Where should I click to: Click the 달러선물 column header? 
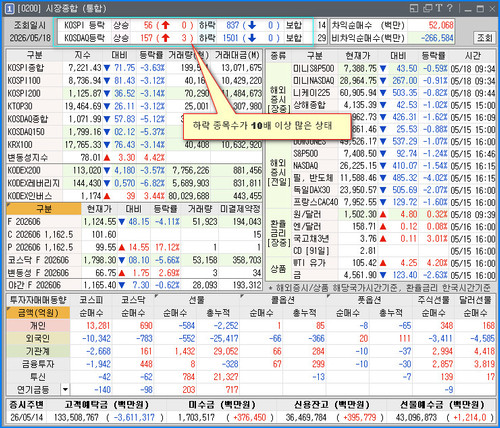(x=475, y=300)
